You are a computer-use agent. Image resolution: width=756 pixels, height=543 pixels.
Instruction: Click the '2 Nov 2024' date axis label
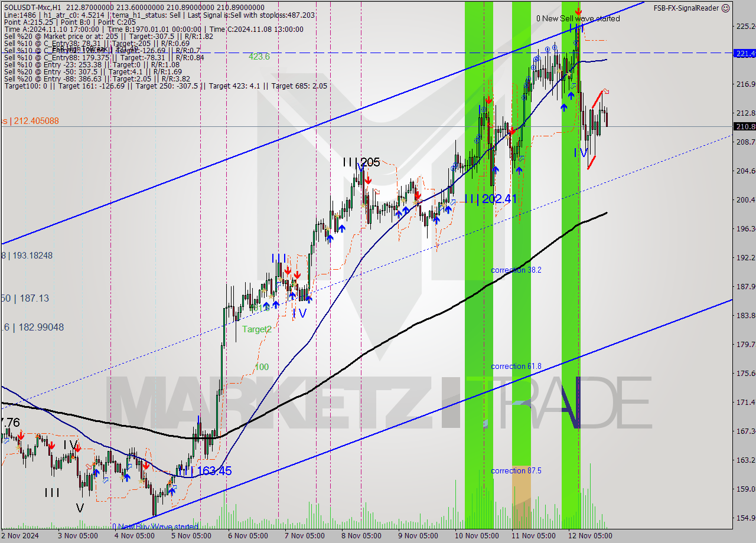(x=19, y=536)
